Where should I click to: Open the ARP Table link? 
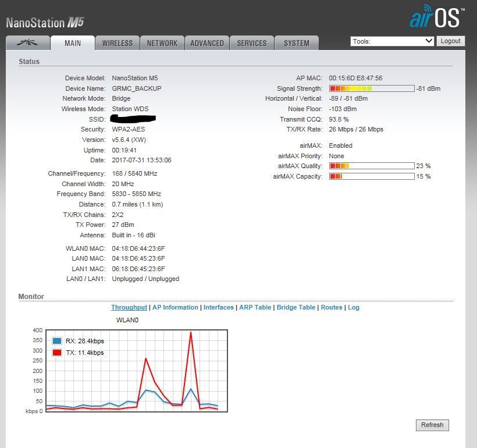click(x=255, y=307)
